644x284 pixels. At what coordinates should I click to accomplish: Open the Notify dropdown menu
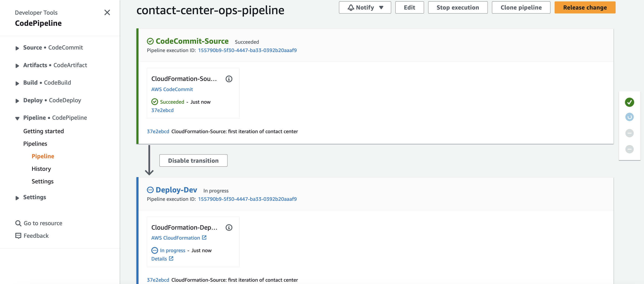365,7
